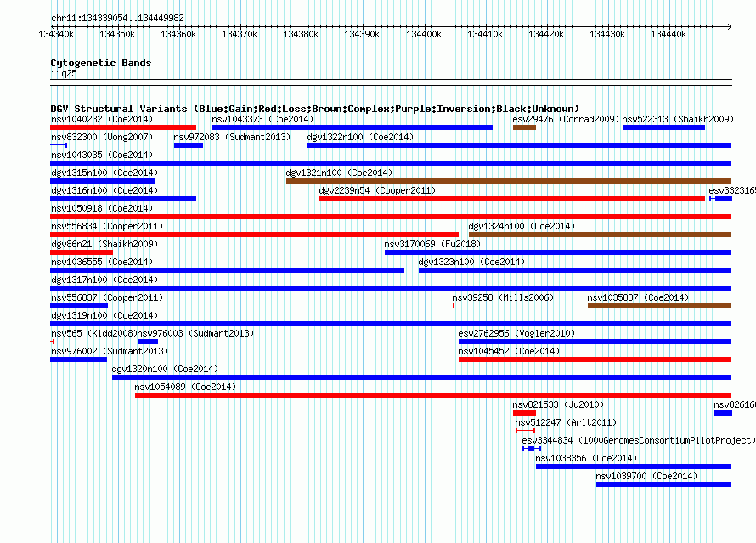Click the small red nsv39258 glyph
The height and width of the screenshot is (543, 756).
[454, 306]
